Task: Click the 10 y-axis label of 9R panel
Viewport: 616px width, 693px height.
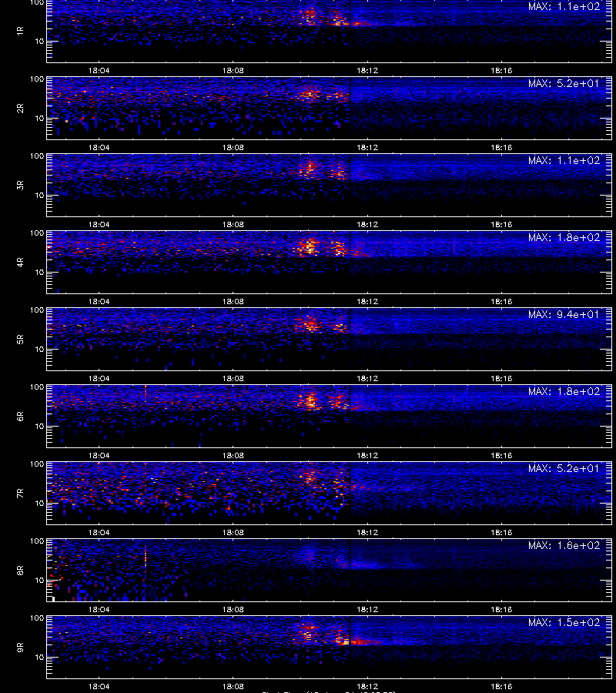Action: (x=39, y=658)
